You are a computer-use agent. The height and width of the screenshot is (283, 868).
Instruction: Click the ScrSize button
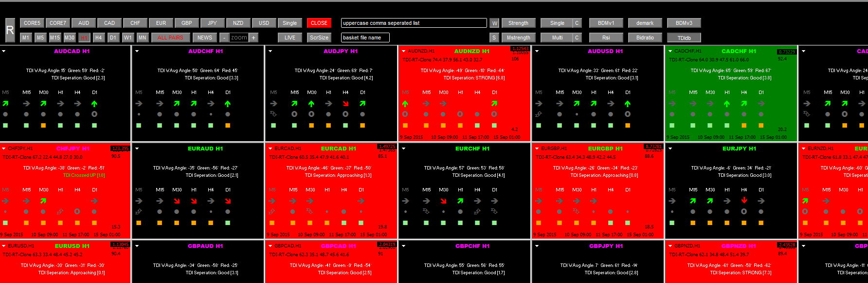[319, 38]
